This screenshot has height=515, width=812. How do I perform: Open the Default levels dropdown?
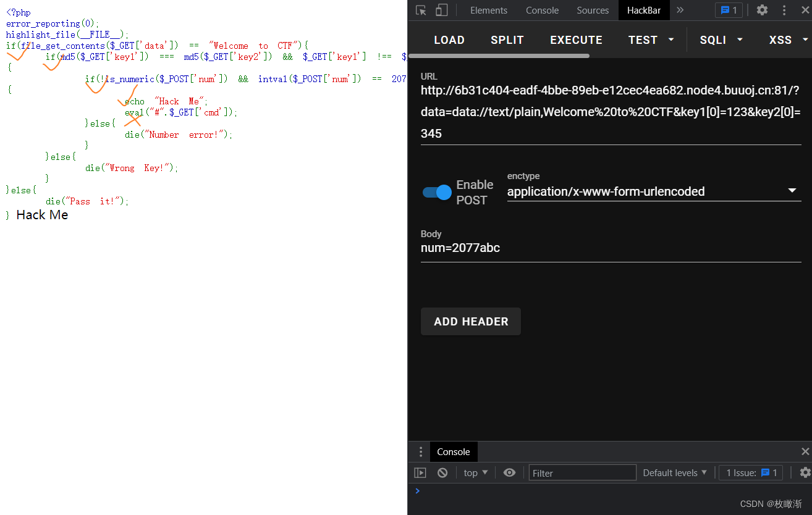674,473
